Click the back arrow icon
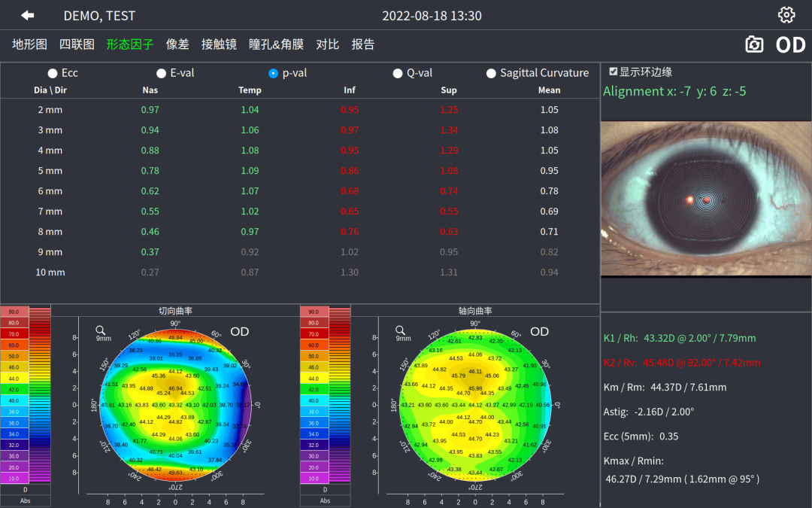The height and width of the screenshot is (508, 812). (x=28, y=15)
